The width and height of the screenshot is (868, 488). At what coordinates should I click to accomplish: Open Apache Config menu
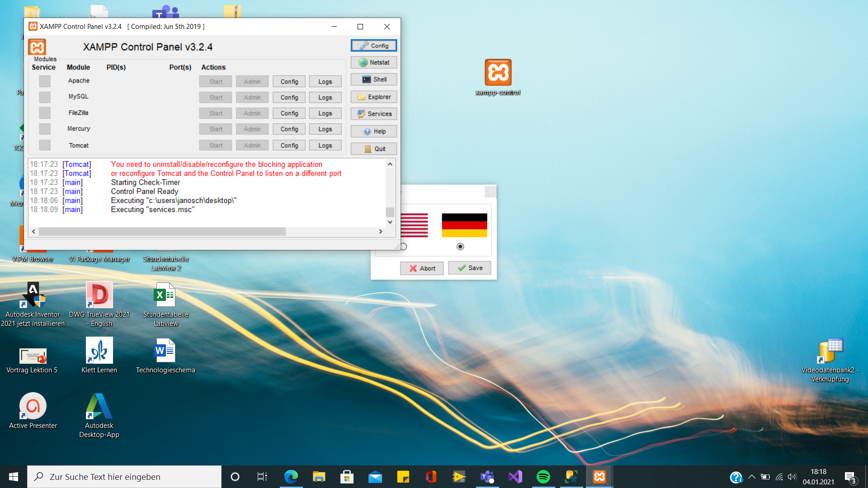click(x=289, y=81)
